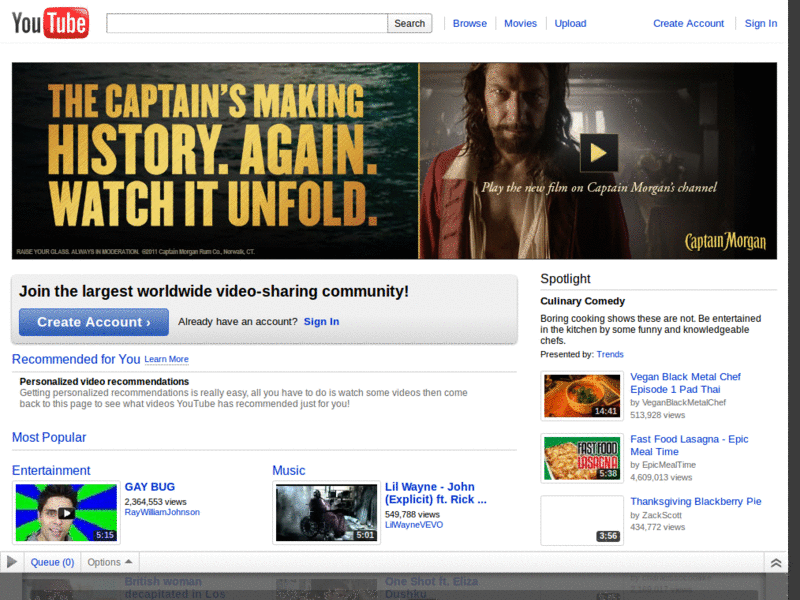Play the Captain Morgan film in banner
The height and width of the screenshot is (600, 800).
pyautogui.click(x=599, y=153)
